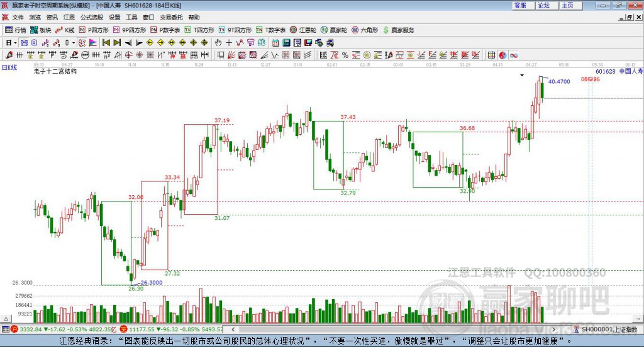Click the 11177.55 Shenzhen index value

[143, 329]
